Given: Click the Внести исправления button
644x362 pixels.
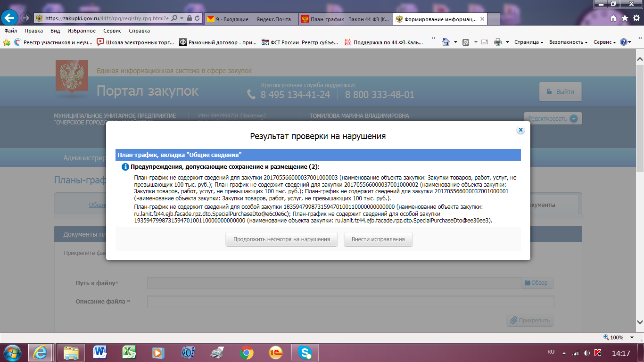Looking at the screenshot, I should pos(378,239).
